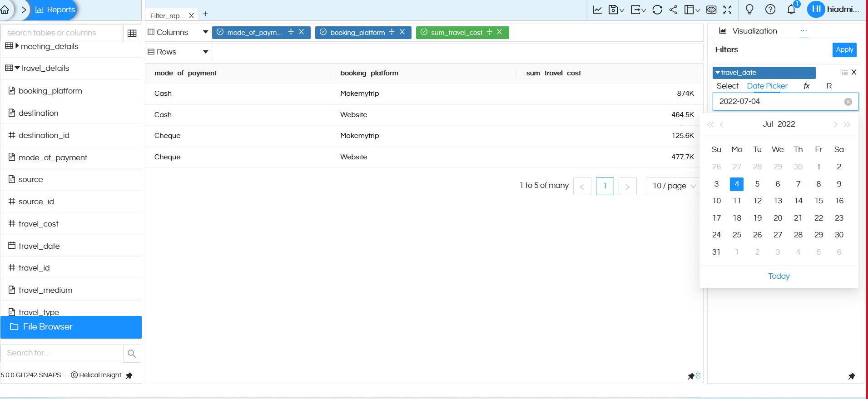Click the pin icon beside Helical Insight
The height and width of the screenshot is (399, 868).
tap(129, 375)
